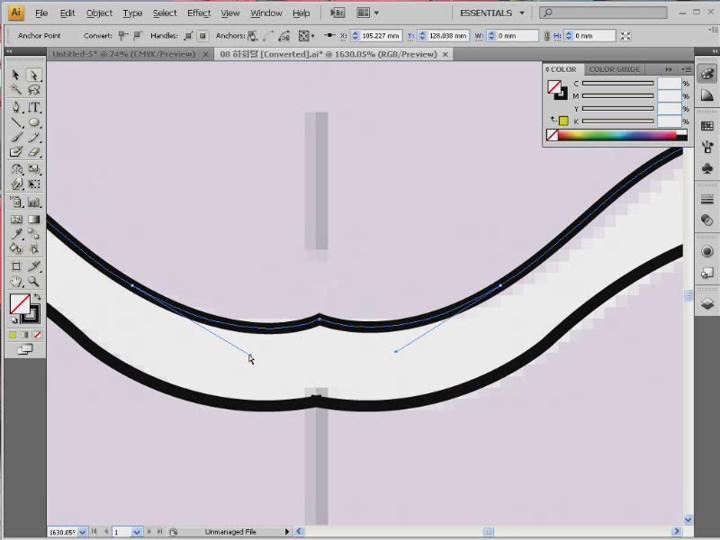Pick the Warp tool

16,184
